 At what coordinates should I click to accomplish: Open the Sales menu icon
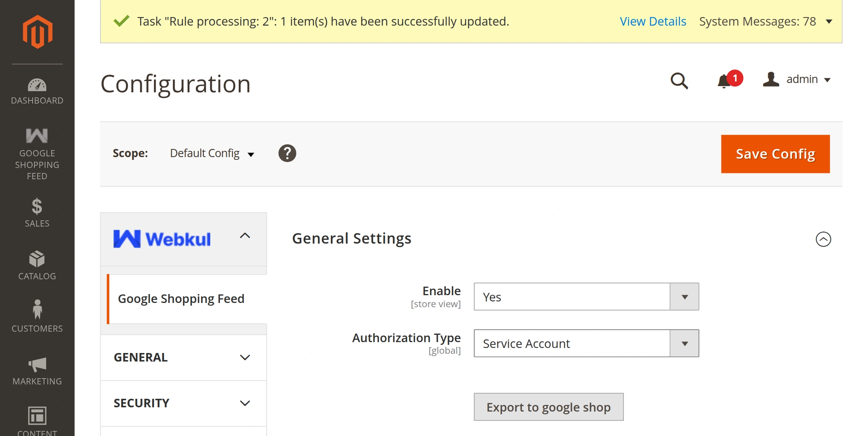click(x=37, y=209)
